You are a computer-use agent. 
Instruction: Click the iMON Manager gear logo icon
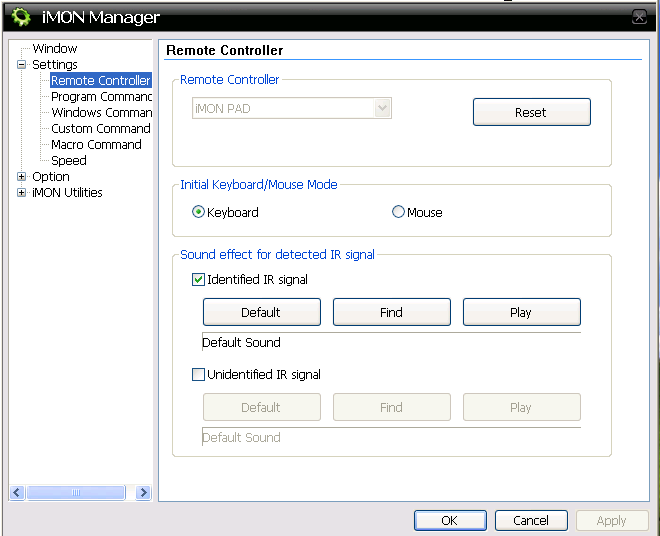point(21,17)
